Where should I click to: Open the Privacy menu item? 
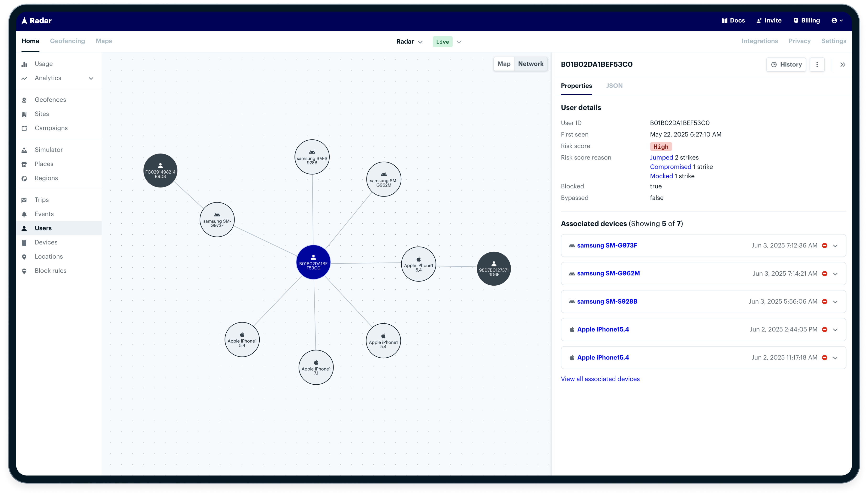[799, 41]
